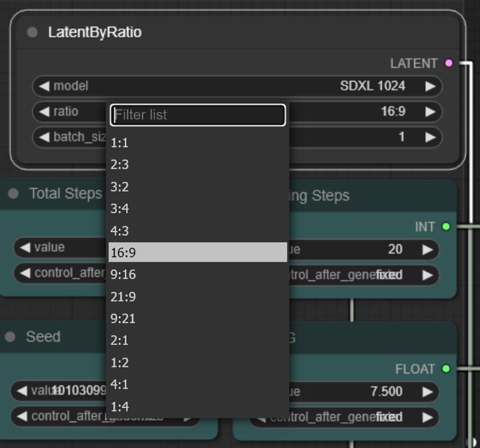
Task: Collapse the Seed node via its dot
Action: (x=10, y=336)
